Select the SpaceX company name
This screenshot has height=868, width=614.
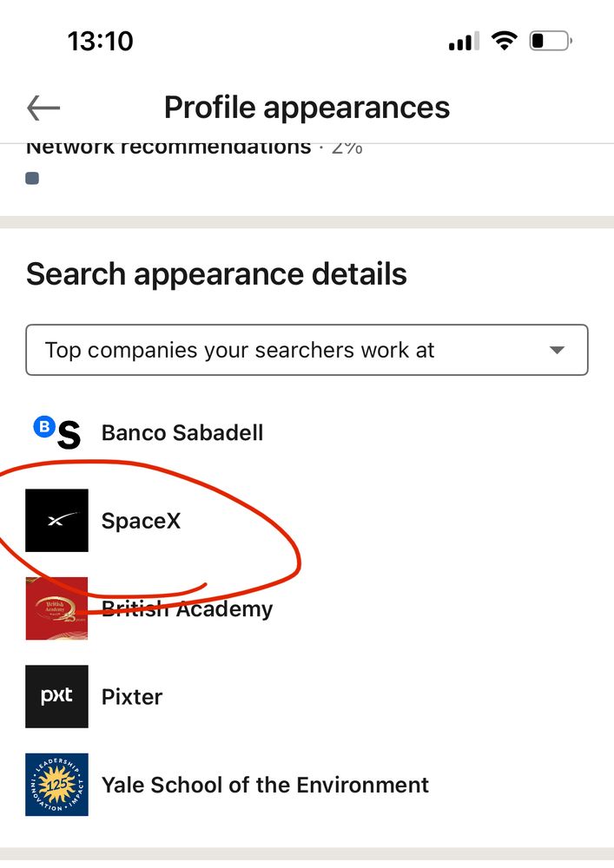click(141, 521)
